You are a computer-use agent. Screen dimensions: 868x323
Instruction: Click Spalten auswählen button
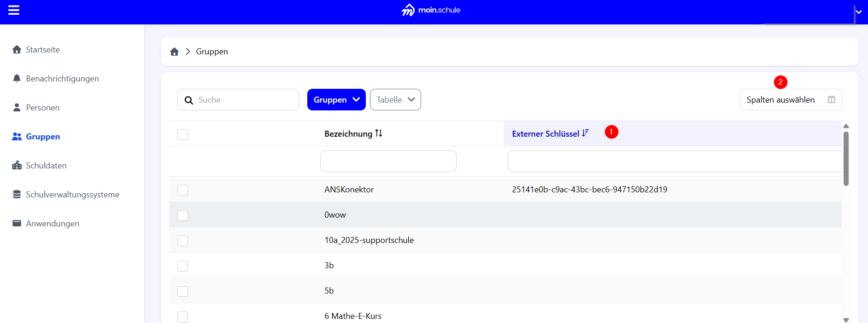(x=791, y=100)
